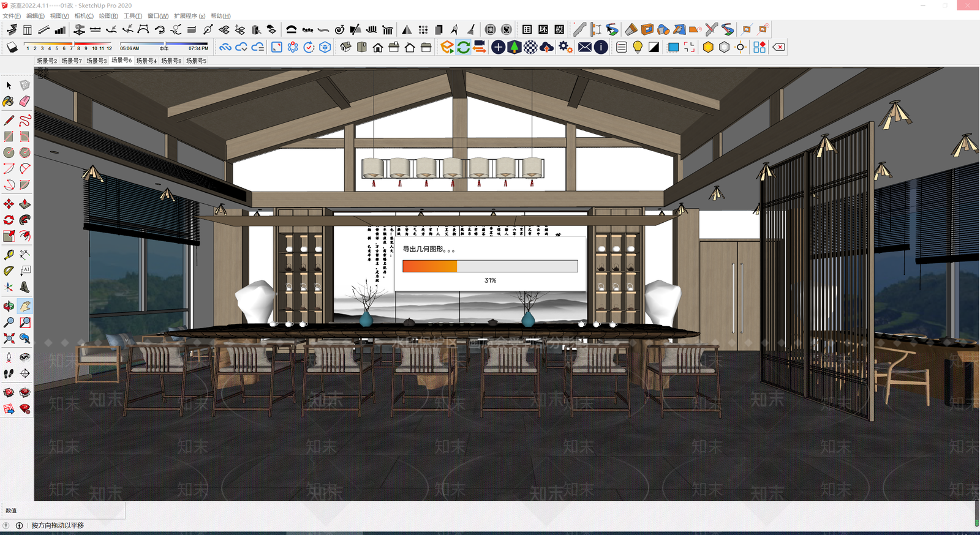Switch to scene tab 场景号5
Image resolution: width=980 pixels, height=535 pixels.
click(x=196, y=61)
